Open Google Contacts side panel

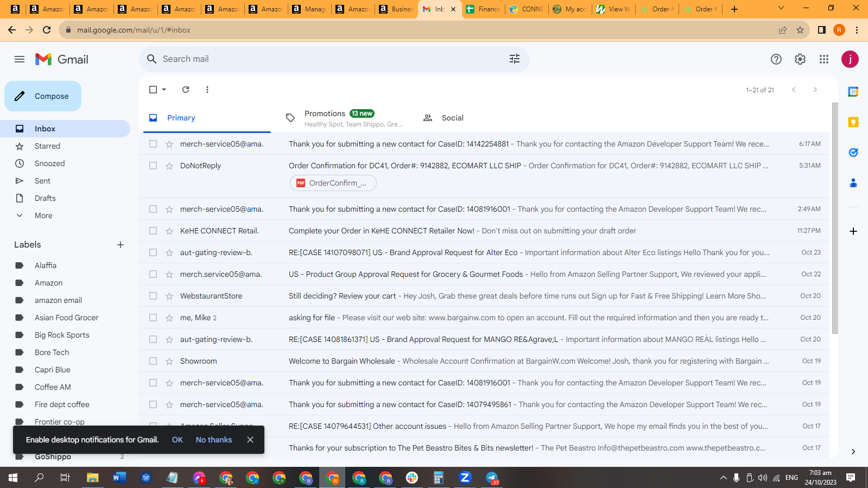(x=853, y=183)
